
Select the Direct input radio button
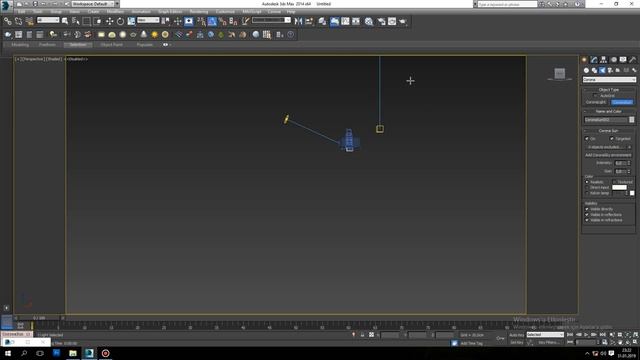click(x=587, y=187)
